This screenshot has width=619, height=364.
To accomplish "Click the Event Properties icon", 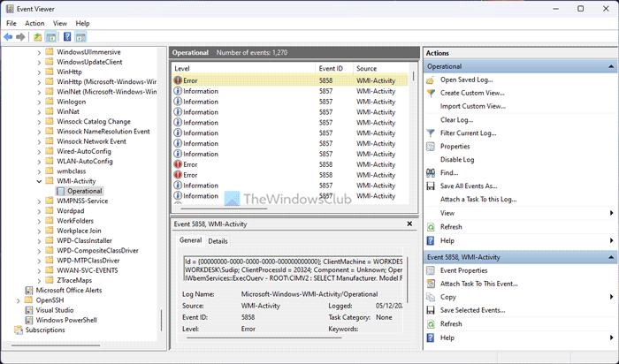I will (x=431, y=270).
